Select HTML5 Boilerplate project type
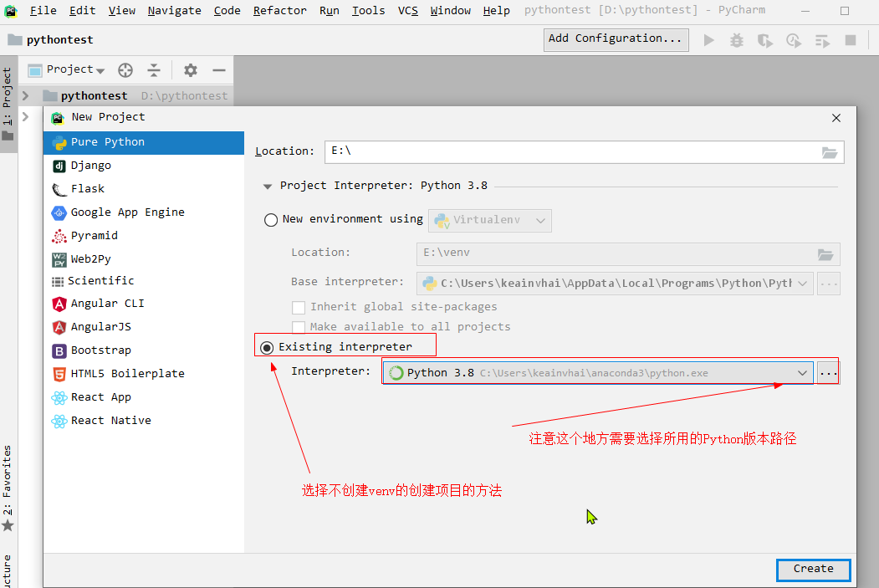Viewport: 879px width, 588px height. (144, 374)
